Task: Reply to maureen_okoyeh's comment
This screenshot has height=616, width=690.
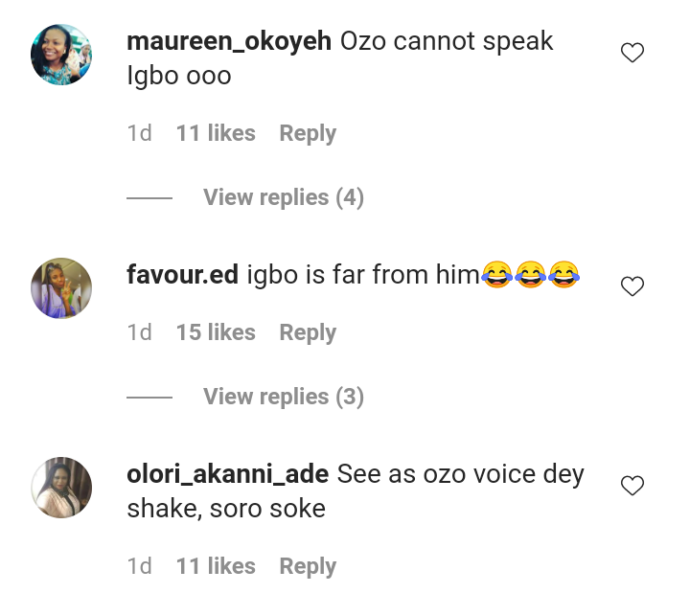Action: (x=308, y=133)
